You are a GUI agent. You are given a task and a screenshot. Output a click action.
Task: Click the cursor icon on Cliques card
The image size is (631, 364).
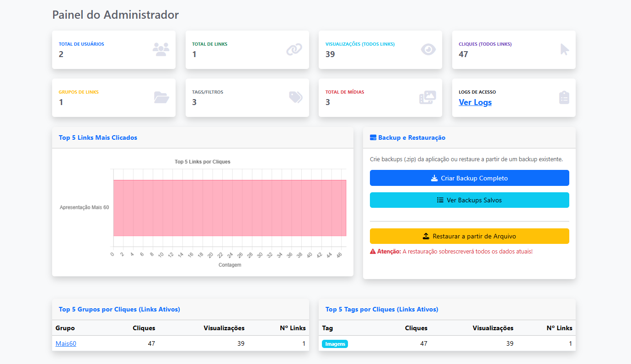click(x=564, y=49)
